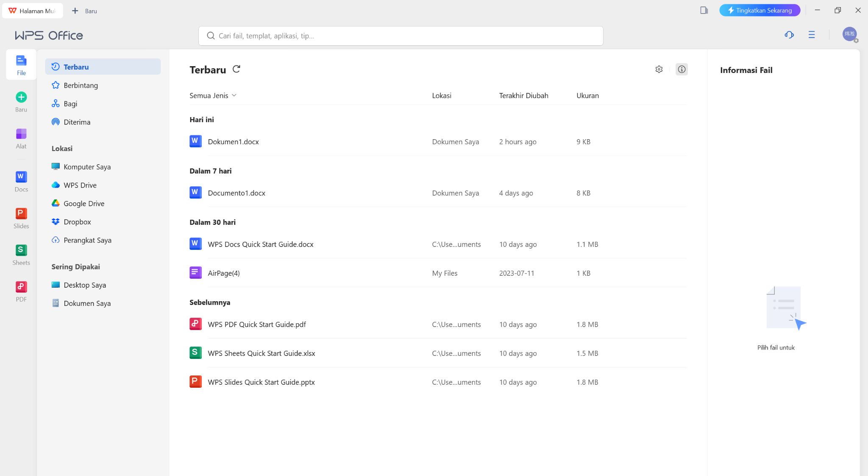
Task: Click the Documento1.docx file icon
Action: 195,193
